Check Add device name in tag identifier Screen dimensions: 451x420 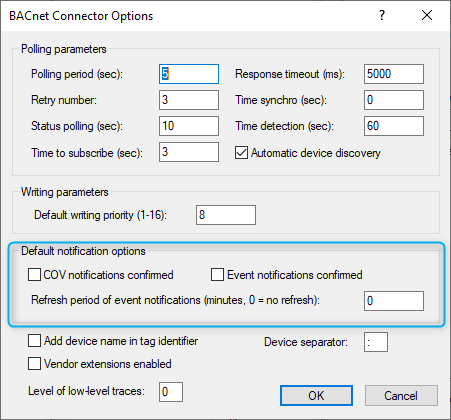click(x=34, y=341)
